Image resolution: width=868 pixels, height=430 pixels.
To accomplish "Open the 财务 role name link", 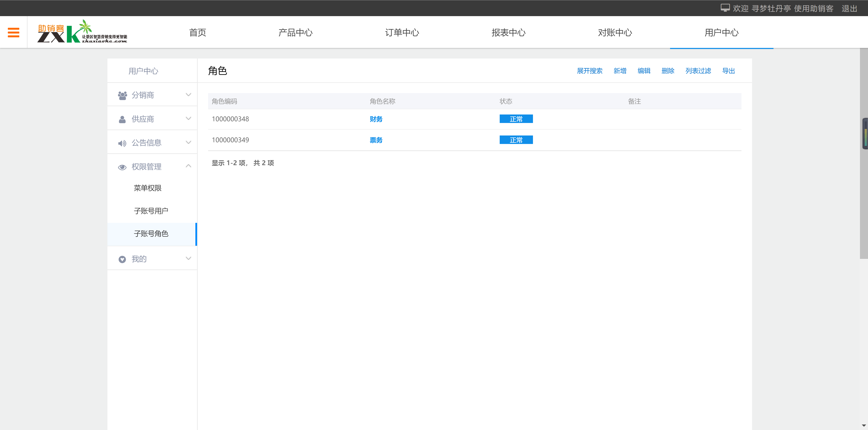I will tap(376, 119).
